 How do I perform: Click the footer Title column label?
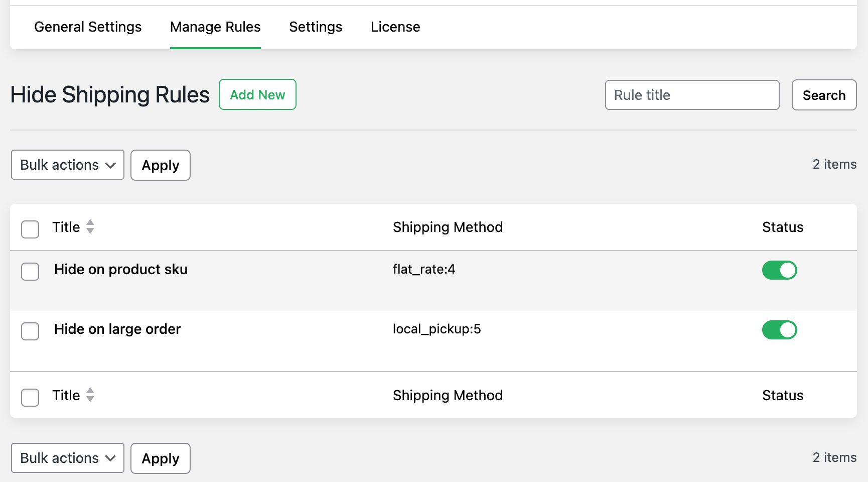66,395
